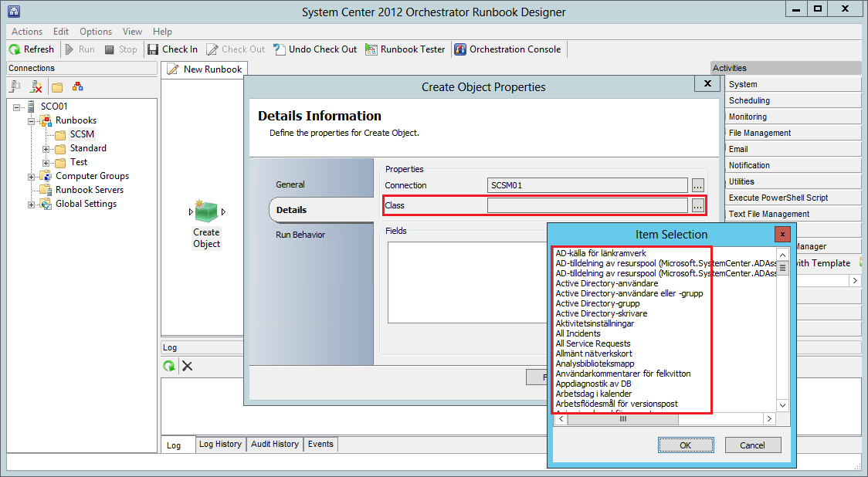Click the server icon with red X
Viewport: 868px width, 477px height.
(x=36, y=86)
